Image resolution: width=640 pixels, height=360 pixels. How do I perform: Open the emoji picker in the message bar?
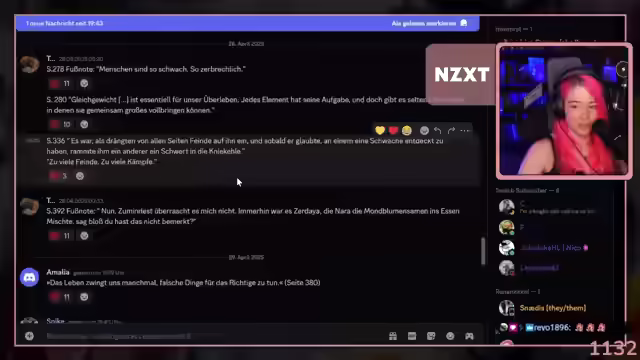(x=450, y=336)
